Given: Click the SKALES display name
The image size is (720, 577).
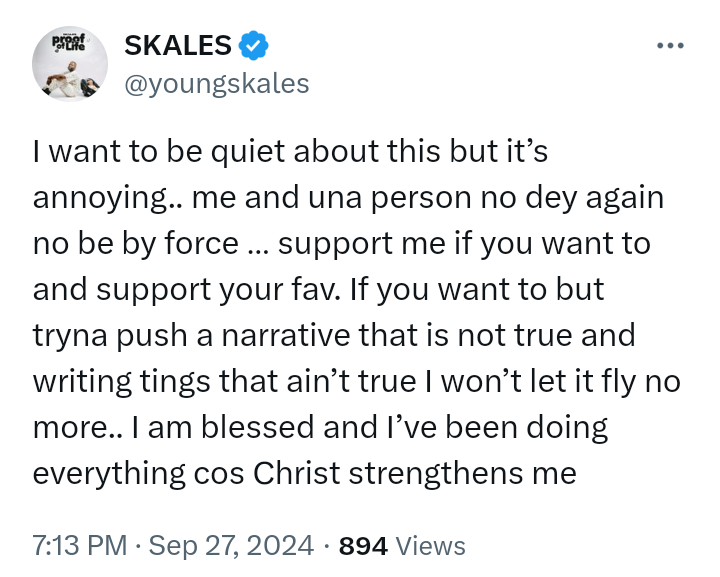Looking at the screenshot, I should (178, 45).
